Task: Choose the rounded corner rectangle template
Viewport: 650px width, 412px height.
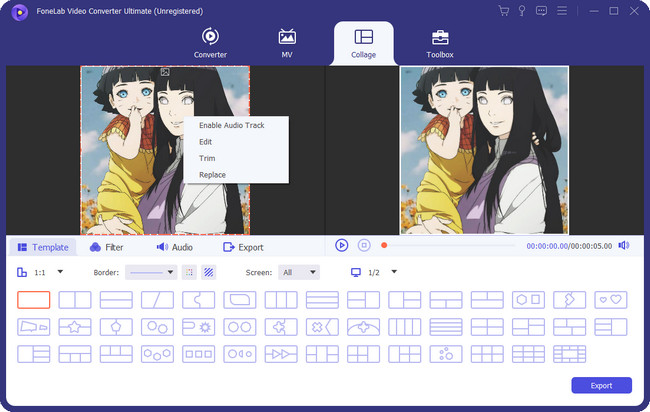Action: pos(240,300)
